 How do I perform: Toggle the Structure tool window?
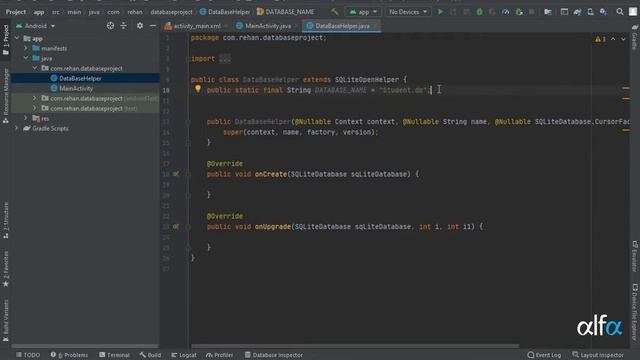(6, 220)
